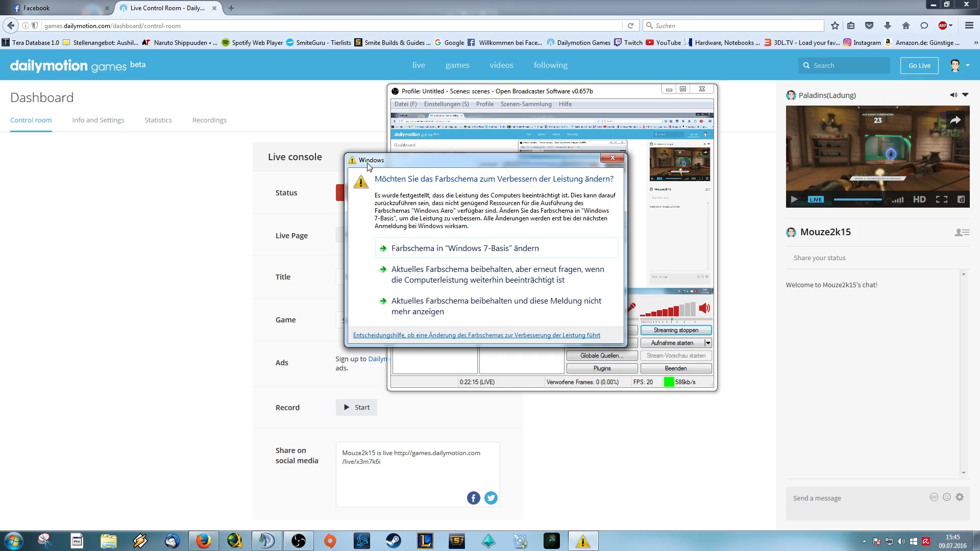Image resolution: width=980 pixels, height=551 pixels.
Task: Expand dropdown arrow beside Aufnahme starten
Action: pyautogui.click(x=708, y=343)
